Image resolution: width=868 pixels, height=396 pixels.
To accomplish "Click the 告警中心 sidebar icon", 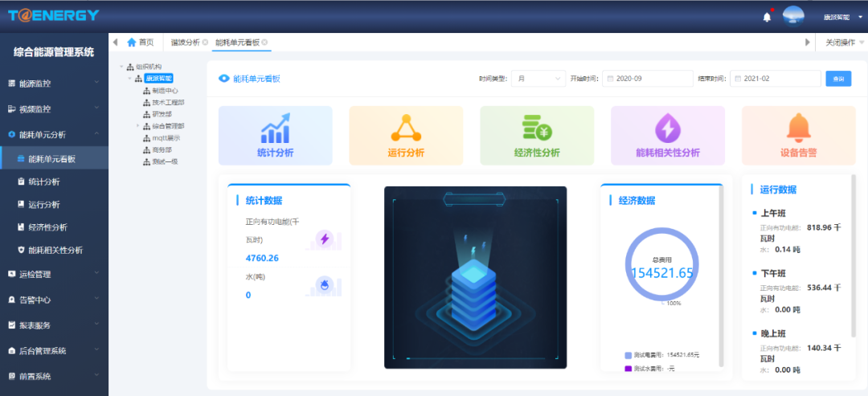I will tap(11, 300).
